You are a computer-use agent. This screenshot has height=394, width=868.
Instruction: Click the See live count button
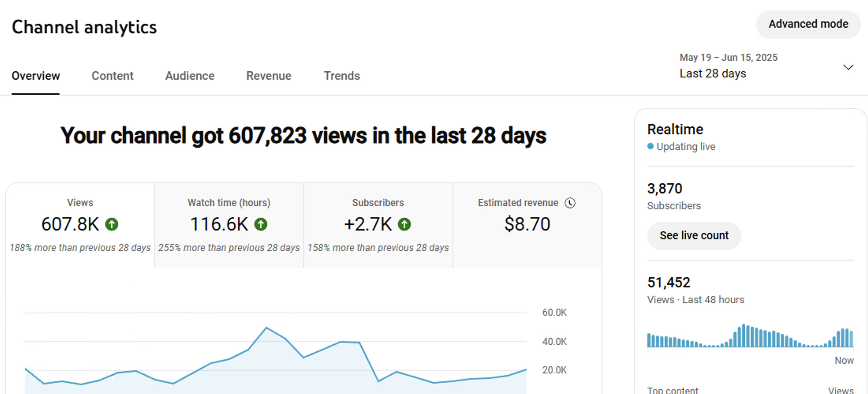pyautogui.click(x=694, y=236)
